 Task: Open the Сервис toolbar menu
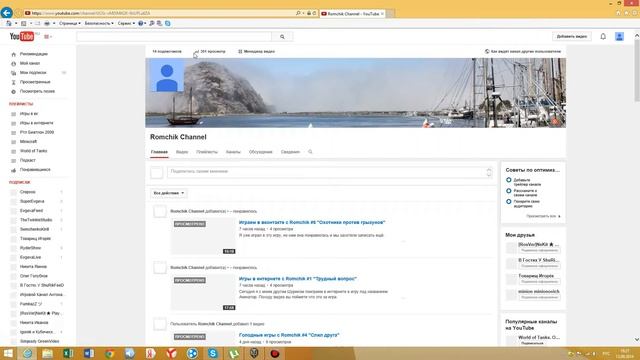pyautogui.click(x=126, y=24)
